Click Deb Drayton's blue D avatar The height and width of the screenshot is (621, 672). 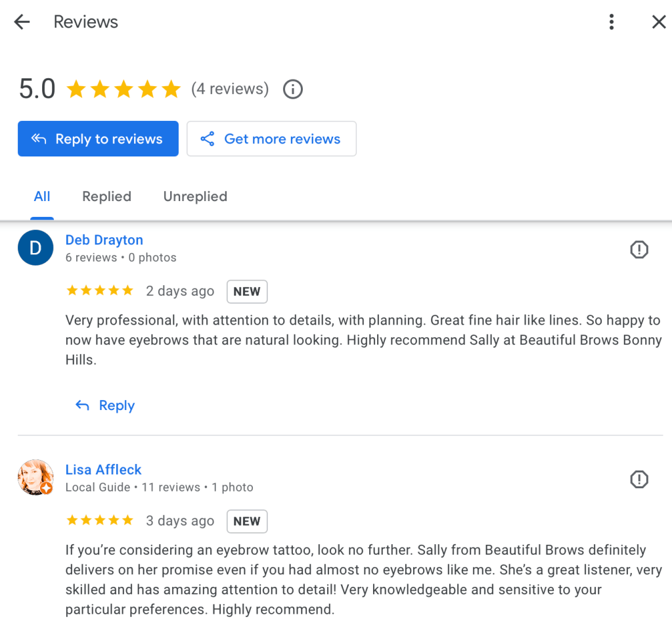click(35, 248)
